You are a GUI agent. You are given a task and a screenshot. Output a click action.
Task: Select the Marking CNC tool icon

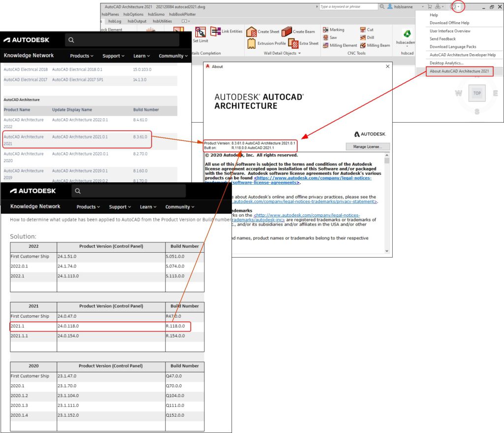click(x=326, y=30)
